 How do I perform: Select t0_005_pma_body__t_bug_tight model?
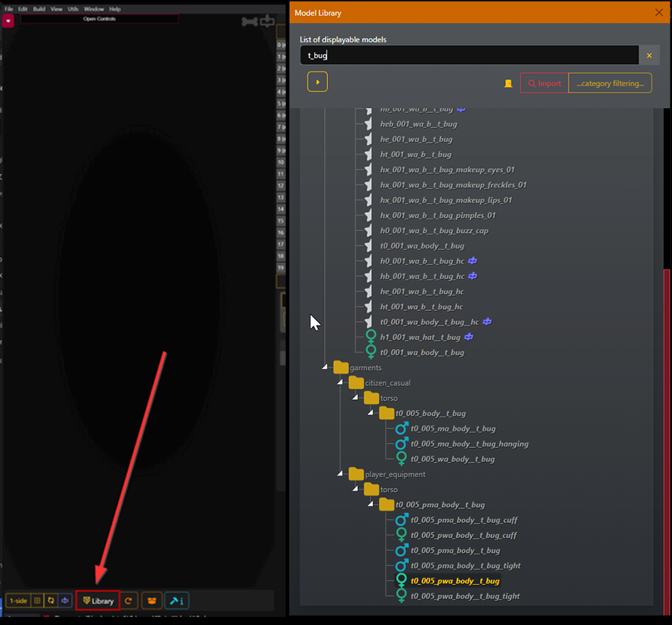click(465, 566)
